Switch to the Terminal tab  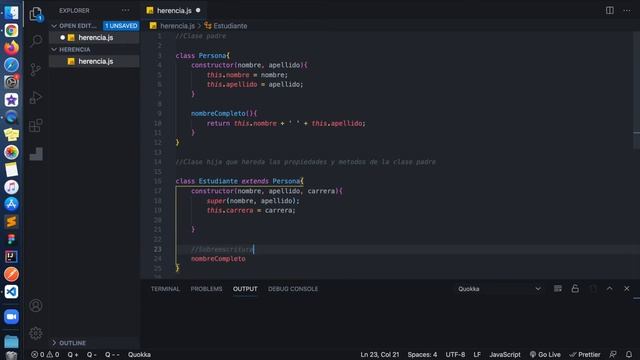point(165,289)
